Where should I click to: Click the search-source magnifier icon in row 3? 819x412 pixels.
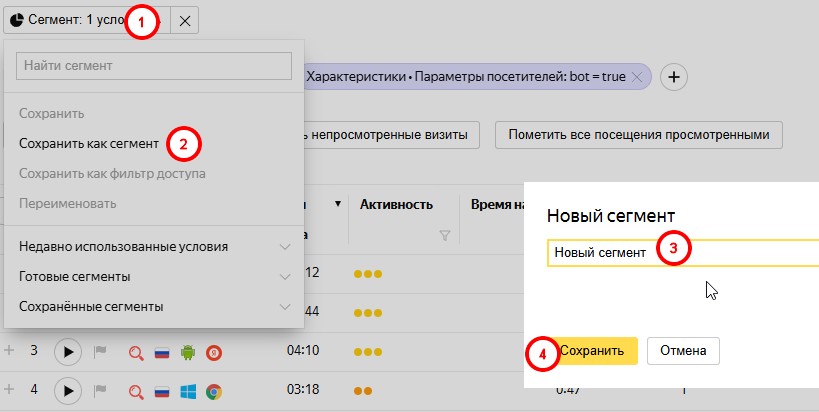(136, 353)
